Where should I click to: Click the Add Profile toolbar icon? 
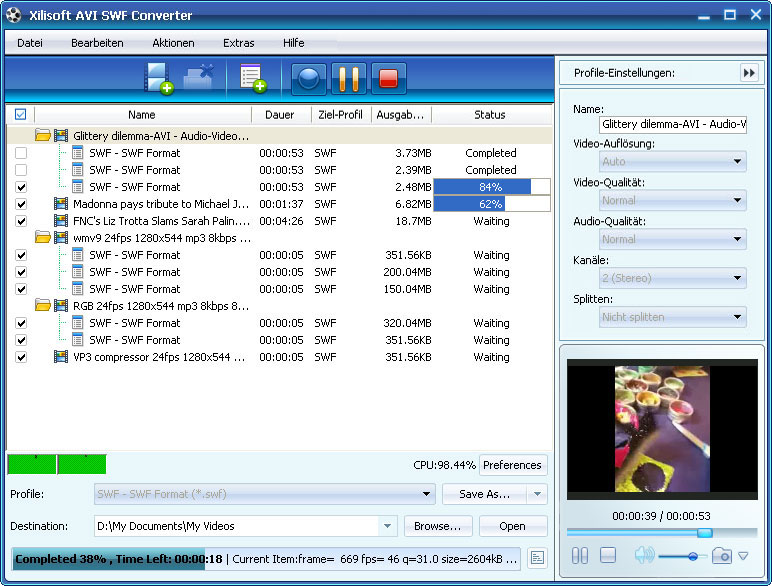pos(253,78)
